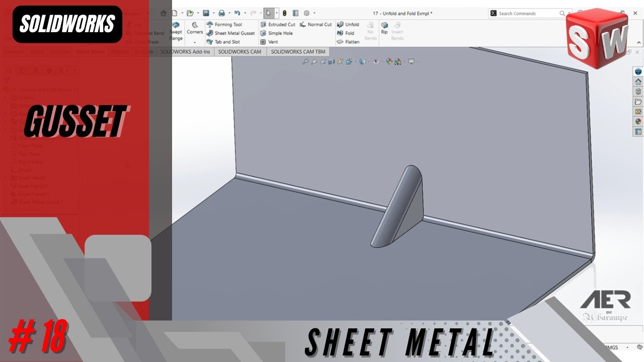644x362 pixels.
Task: Activate Zoom to Area tool
Action: (x=314, y=61)
